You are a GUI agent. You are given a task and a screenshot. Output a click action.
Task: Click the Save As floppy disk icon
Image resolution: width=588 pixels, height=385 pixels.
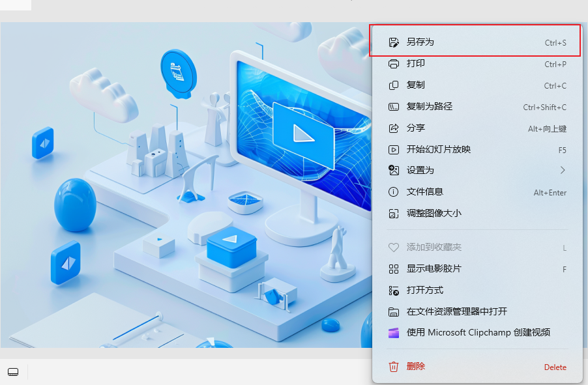394,41
